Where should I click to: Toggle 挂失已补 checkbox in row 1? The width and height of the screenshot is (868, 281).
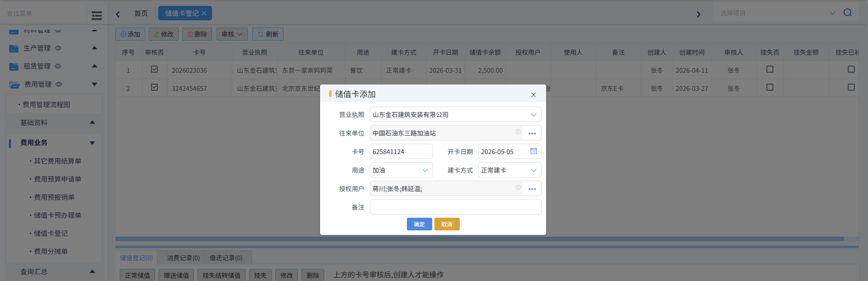(851, 69)
